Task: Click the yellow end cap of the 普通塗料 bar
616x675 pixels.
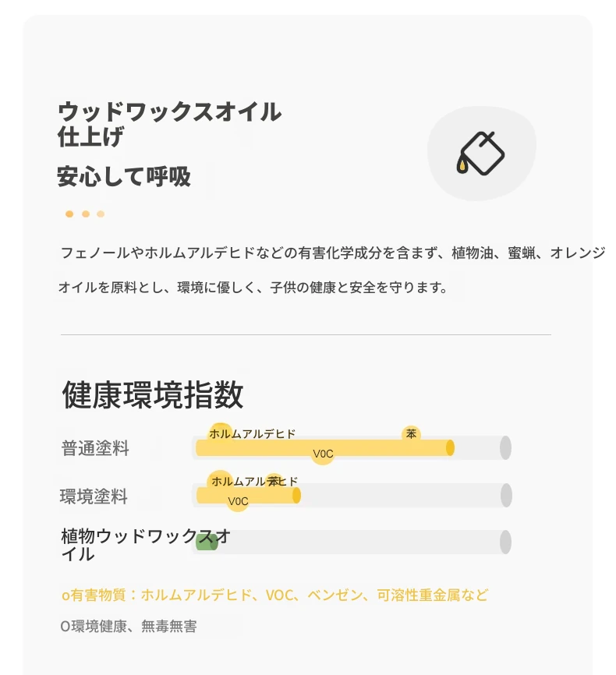Action: (x=450, y=447)
